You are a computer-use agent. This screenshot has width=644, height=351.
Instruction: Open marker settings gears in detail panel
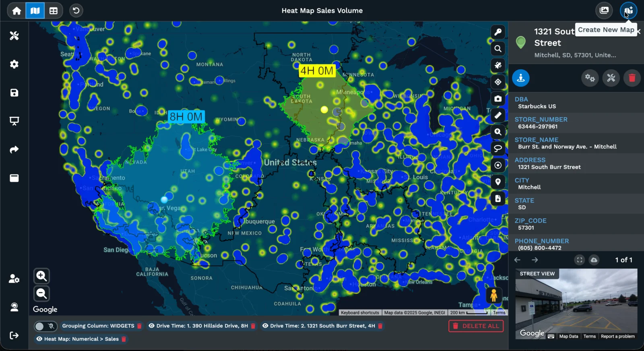(x=590, y=78)
